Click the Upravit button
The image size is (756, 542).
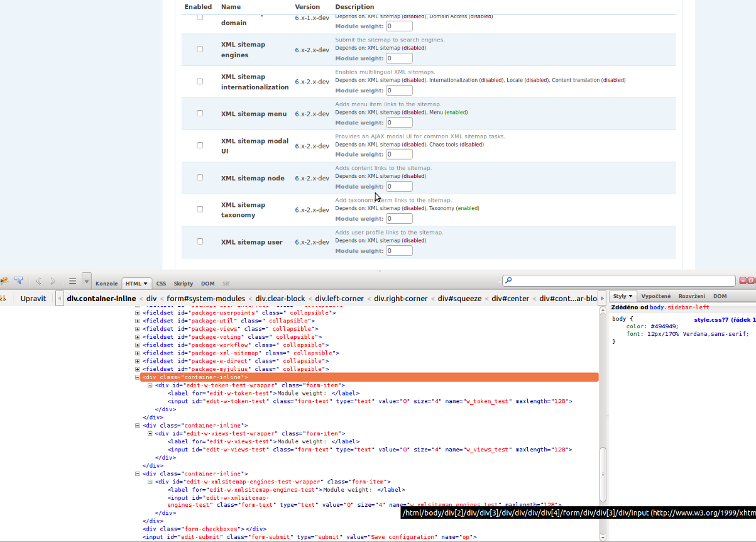coord(33,298)
